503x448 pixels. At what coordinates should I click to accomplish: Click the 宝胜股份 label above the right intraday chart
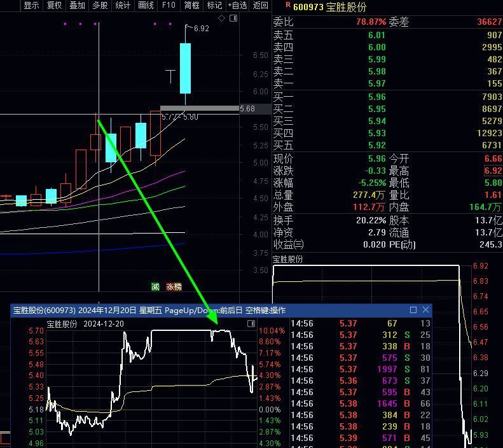[287, 258]
